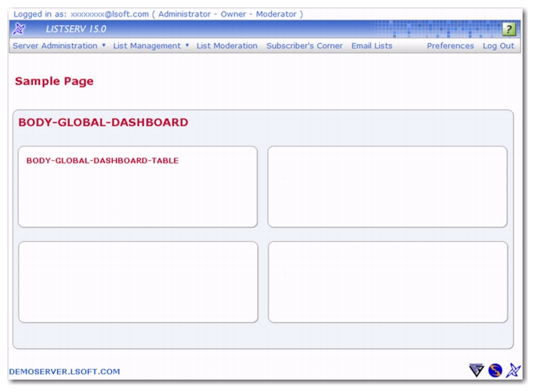The width and height of the screenshot is (535, 392).
Task: Click the Moderator role text
Action: [x=276, y=14]
